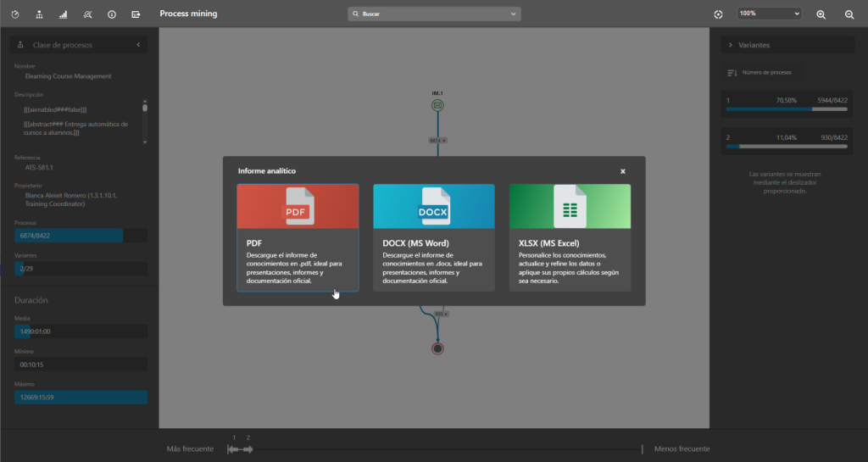Image resolution: width=868 pixels, height=462 pixels.
Task: Click the sort icon beside Número de procesos
Action: 732,73
